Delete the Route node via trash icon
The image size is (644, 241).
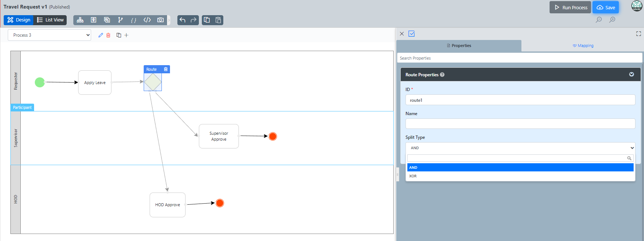166,69
